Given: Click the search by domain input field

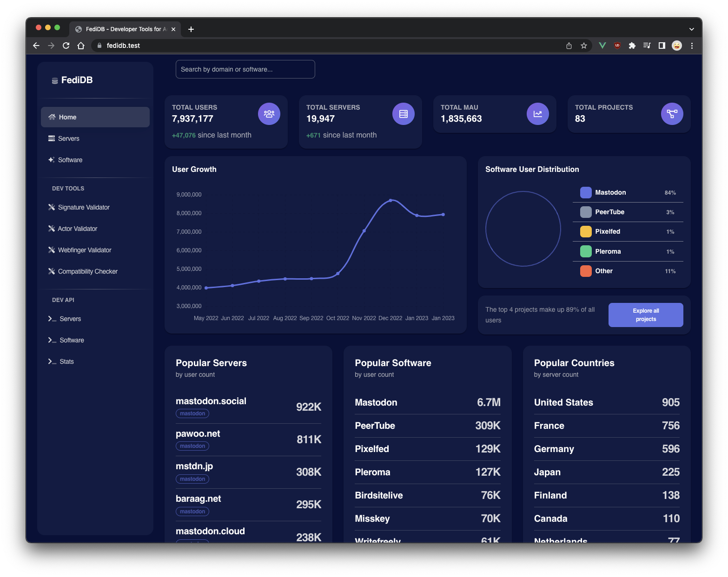Looking at the screenshot, I should pos(245,69).
